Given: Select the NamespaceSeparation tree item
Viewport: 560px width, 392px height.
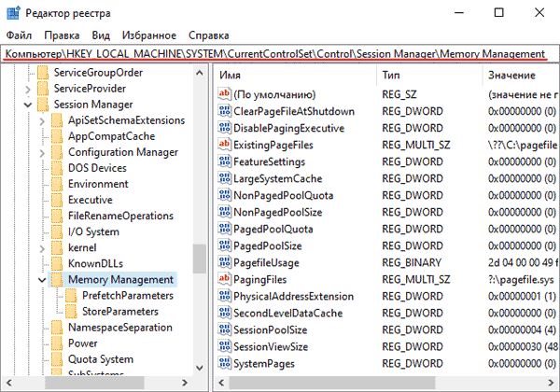Looking at the screenshot, I should [x=120, y=328].
